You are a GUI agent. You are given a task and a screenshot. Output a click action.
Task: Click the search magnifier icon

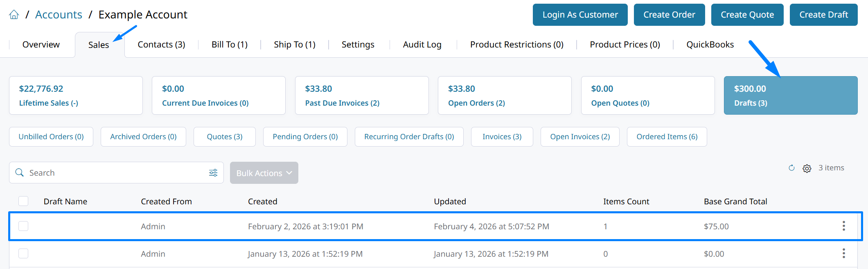coord(19,173)
